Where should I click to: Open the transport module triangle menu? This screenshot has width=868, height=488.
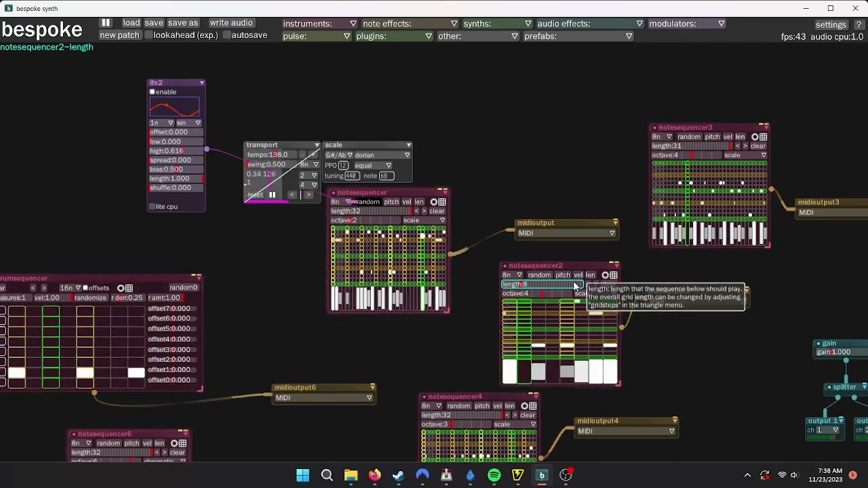tap(317, 145)
